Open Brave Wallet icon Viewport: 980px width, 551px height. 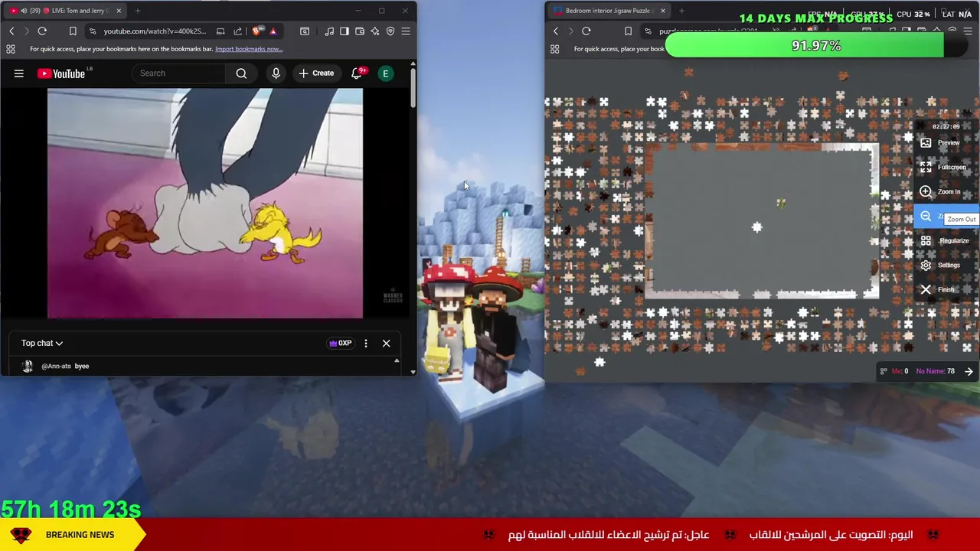(x=360, y=31)
